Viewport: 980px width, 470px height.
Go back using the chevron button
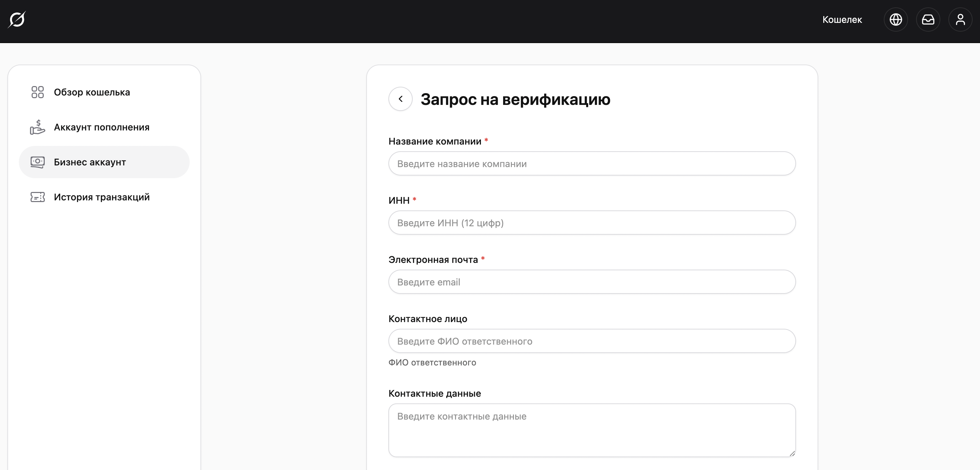pyautogui.click(x=400, y=99)
